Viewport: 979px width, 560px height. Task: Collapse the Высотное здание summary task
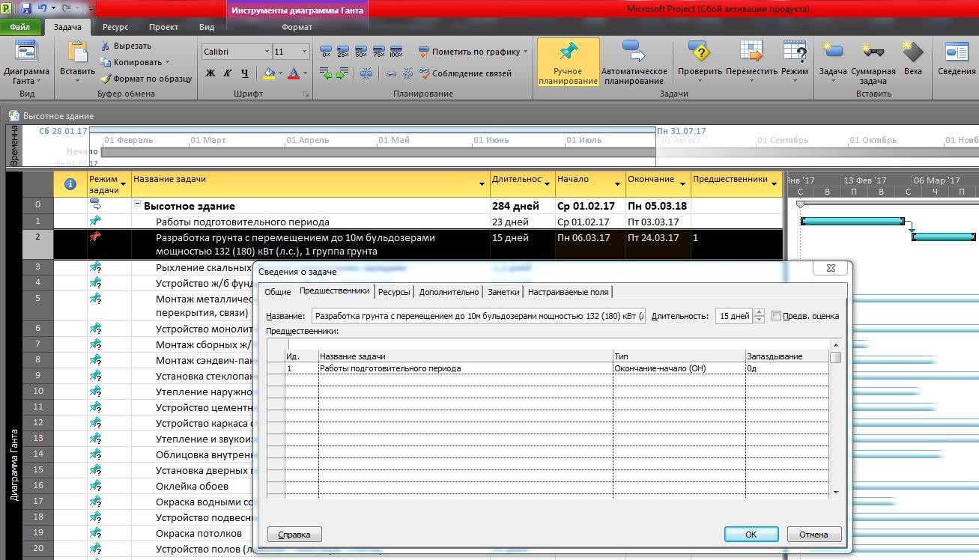point(138,204)
